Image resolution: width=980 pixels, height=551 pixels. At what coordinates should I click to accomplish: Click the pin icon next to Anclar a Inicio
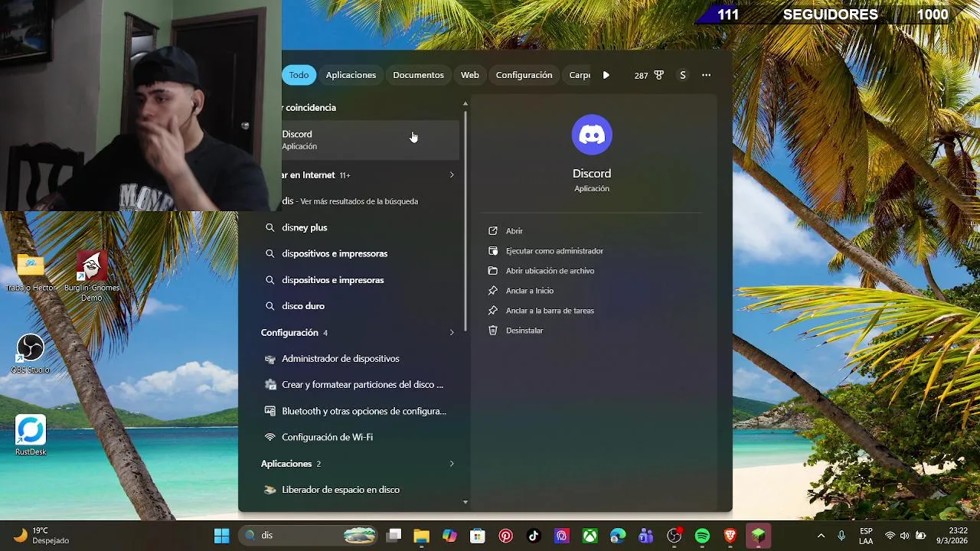click(493, 291)
